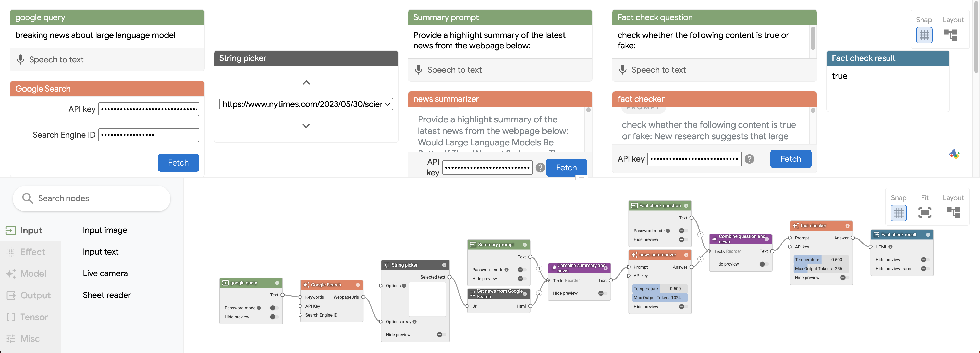Select the Output category in sidebar
The width and height of the screenshot is (980, 353).
35,295
